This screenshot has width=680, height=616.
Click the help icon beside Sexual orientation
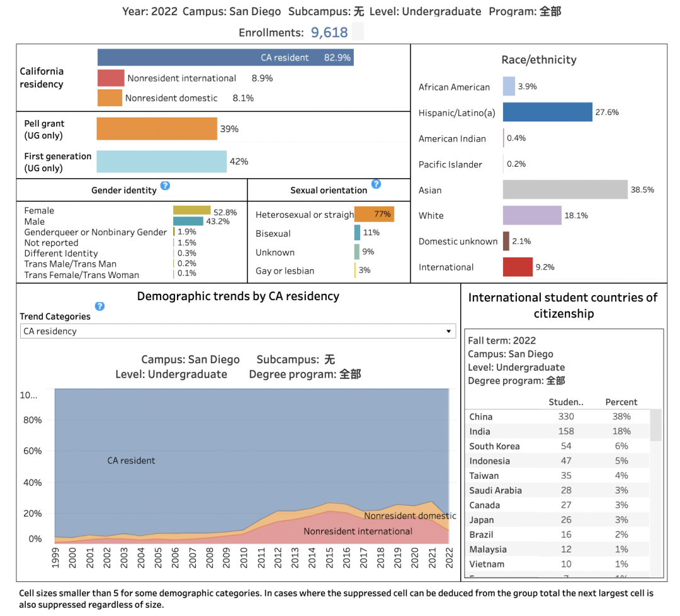coord(376,184)
